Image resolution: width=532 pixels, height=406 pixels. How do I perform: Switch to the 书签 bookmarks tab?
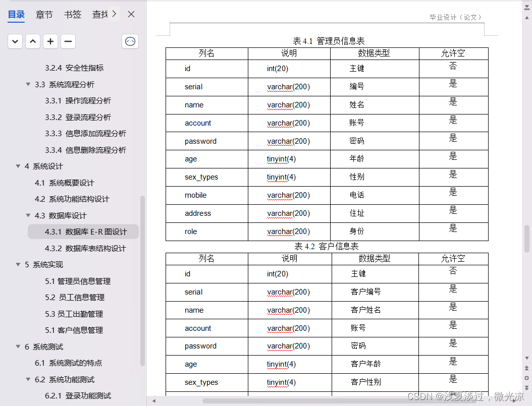(72, 14)
